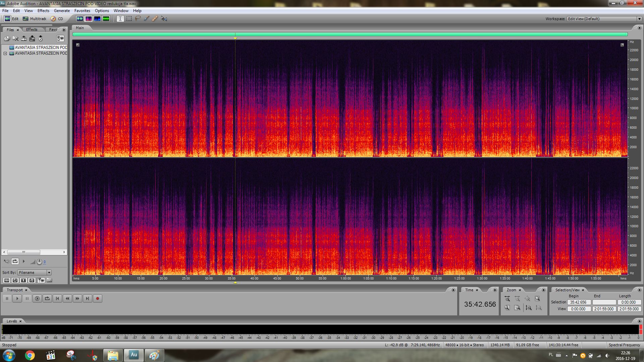Click the Files panel preview Play button
Image resolution: width=644 pixels, height=362 pixels.
(24, 261)
